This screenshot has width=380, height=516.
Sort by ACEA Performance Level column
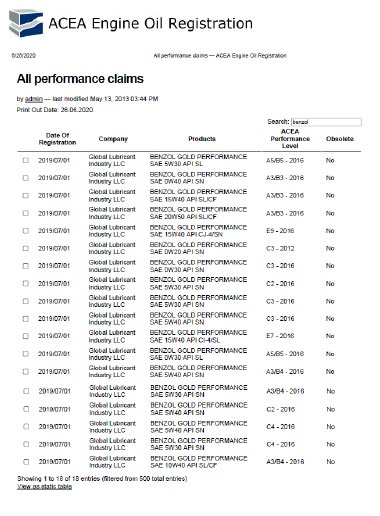290,139
